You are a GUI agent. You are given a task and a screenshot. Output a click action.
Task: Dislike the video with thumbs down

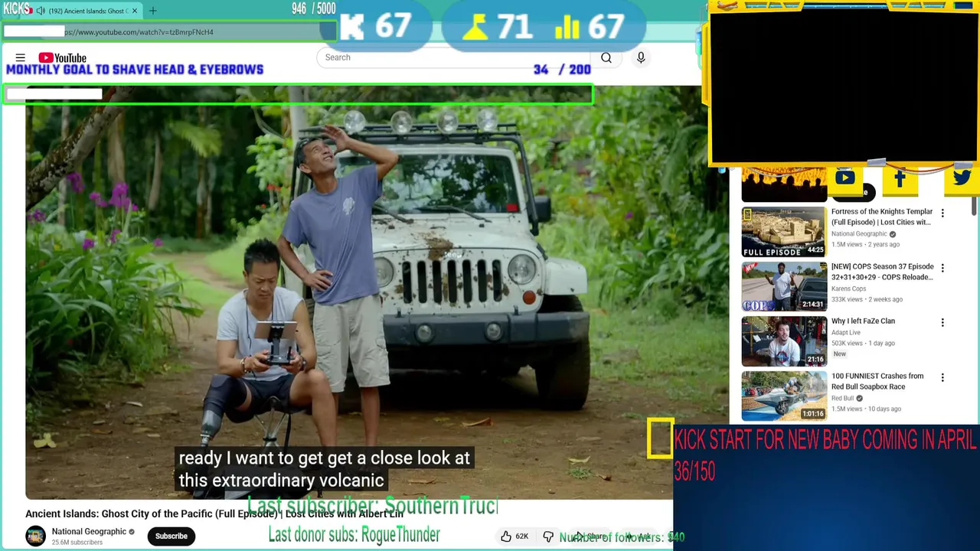548,536
